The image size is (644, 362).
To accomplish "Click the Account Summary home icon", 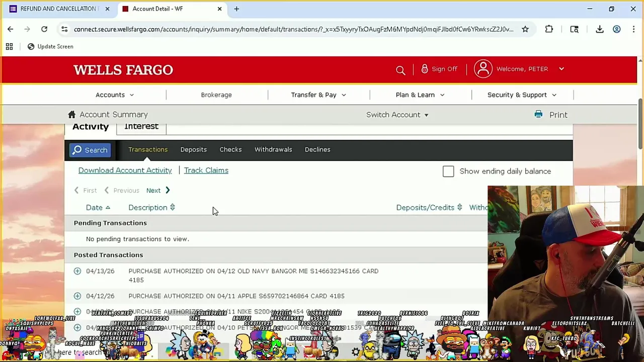I will point(72,115).
